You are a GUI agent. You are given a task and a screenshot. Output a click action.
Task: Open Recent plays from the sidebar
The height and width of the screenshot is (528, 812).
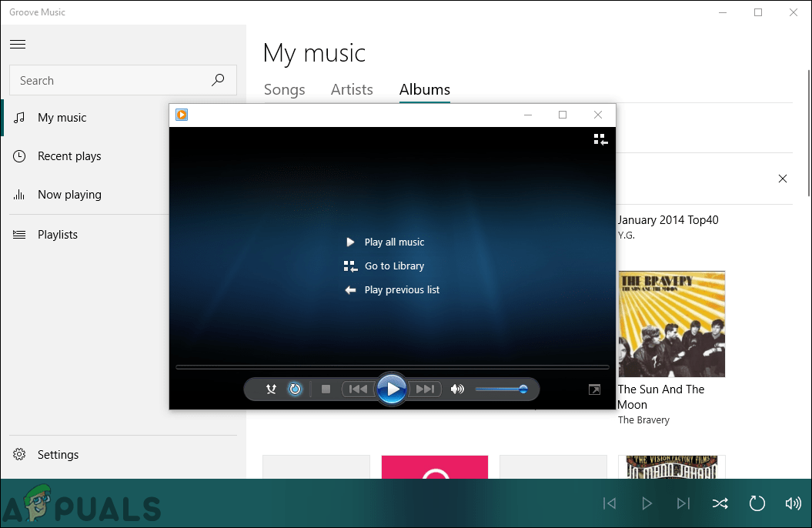coord(69,156)
